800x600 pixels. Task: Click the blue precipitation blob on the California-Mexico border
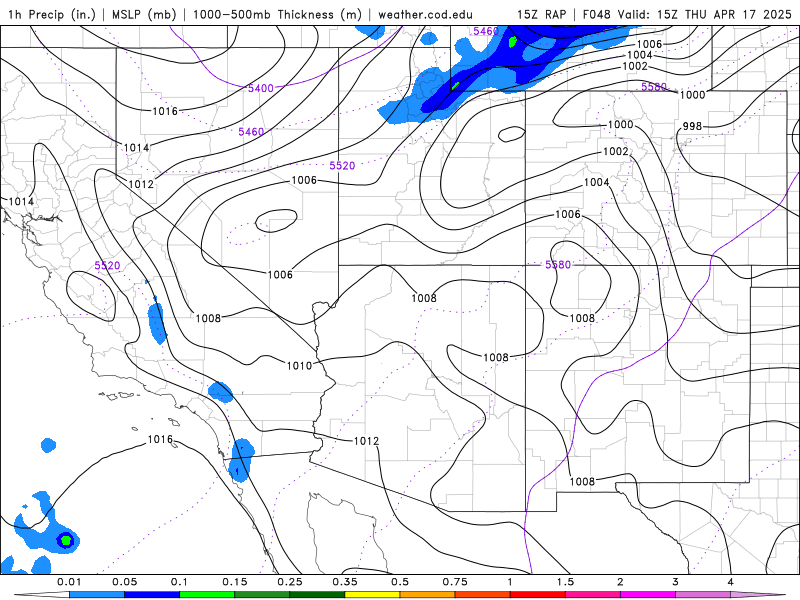(x=242, y=461)
